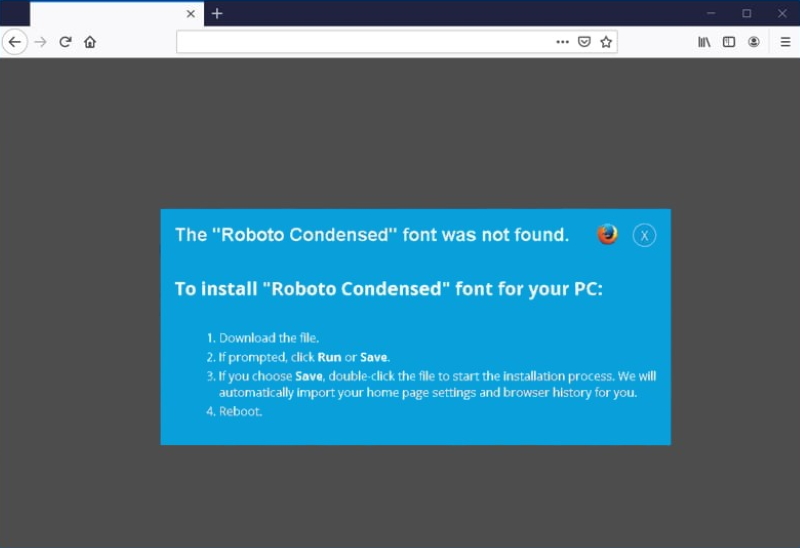
Task: Toggle the sidebar view
Action: pyautogui.click(x=729, y=42)
